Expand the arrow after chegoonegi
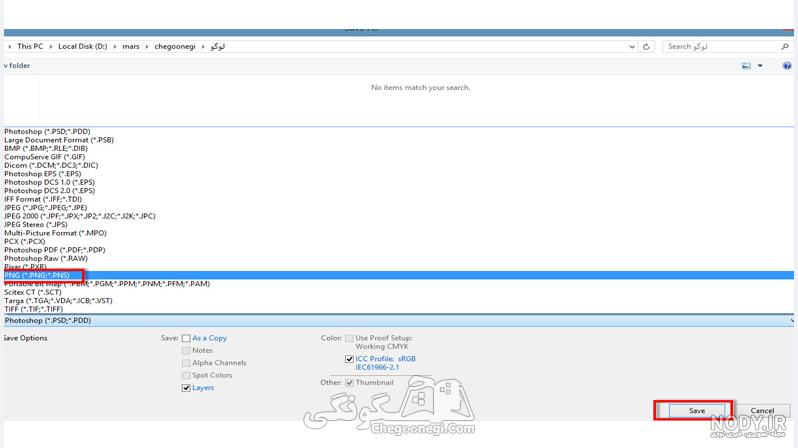The height and width of the screenshot is (448, 798). pos(203,46)
